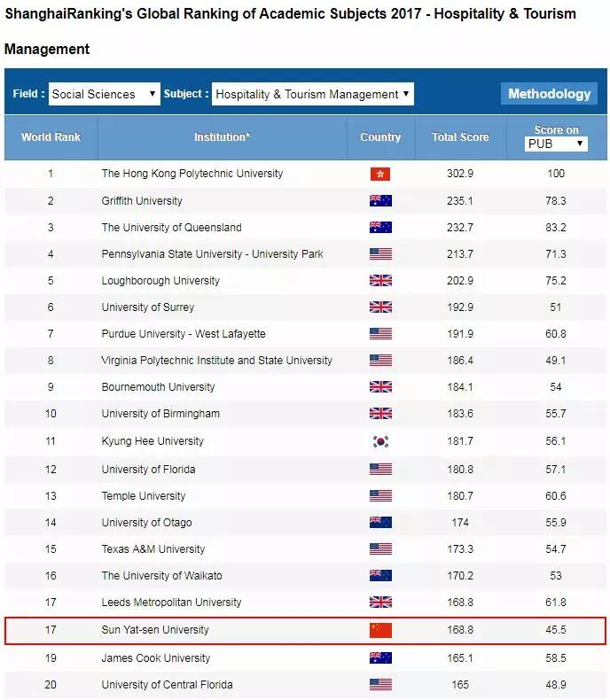Open Sun Yat-sen University entry
Viewport: 610px width, 700px height.
coord(155,630)
